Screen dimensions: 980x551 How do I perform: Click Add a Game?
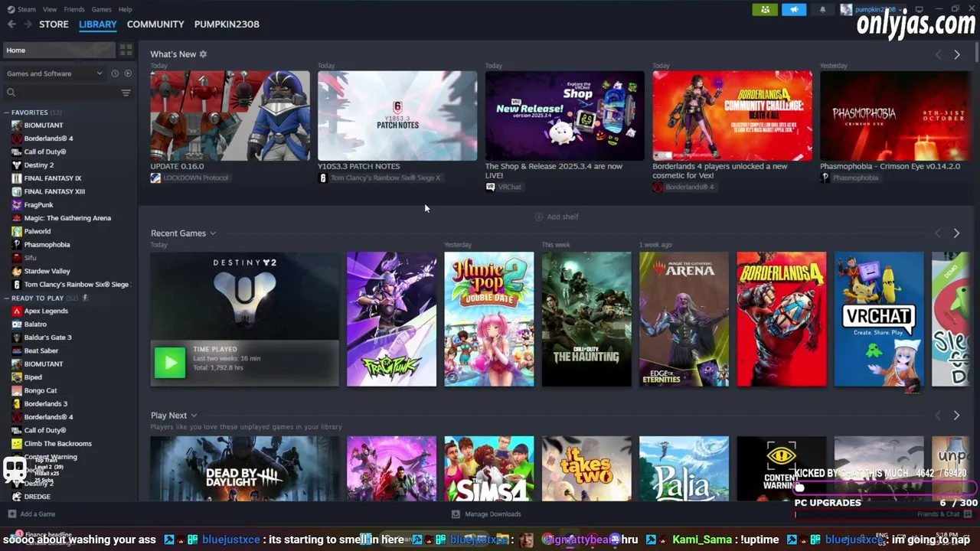click(32, 514)
